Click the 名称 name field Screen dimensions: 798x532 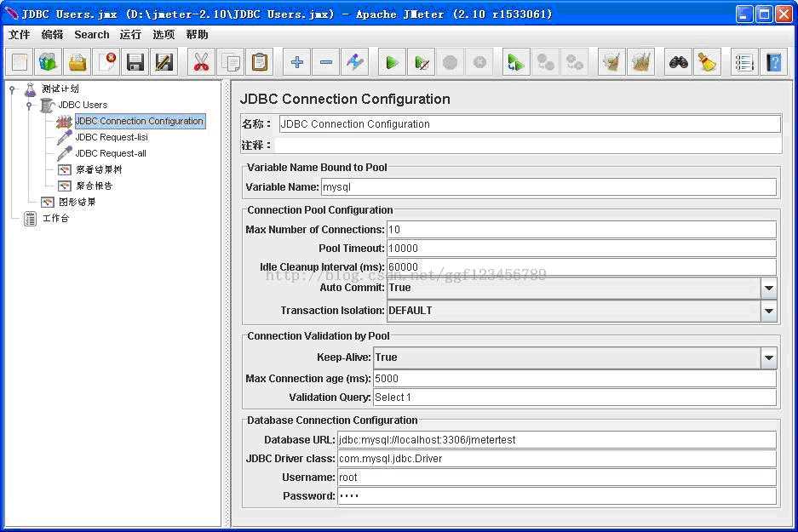[x=530, y=124]
